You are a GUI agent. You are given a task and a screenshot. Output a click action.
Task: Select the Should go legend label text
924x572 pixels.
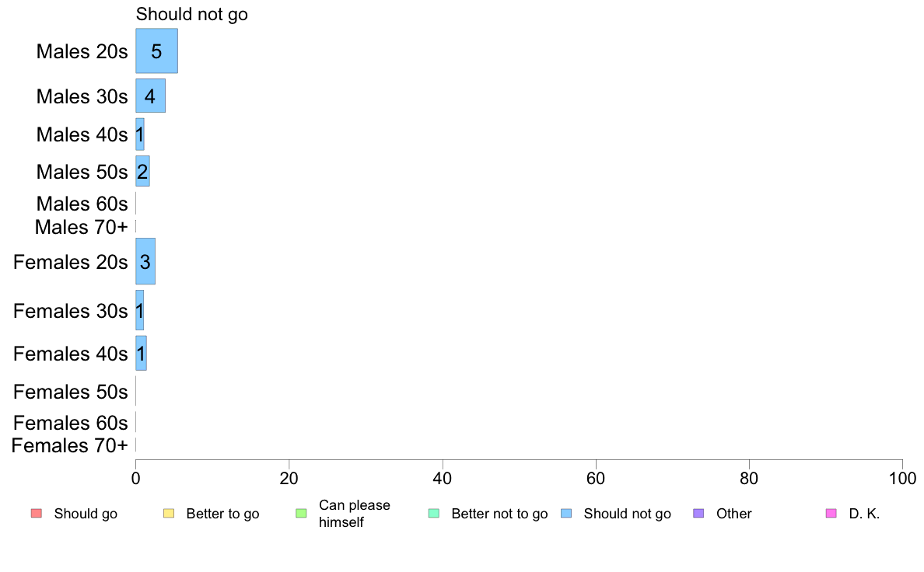[x=86, y=514]
